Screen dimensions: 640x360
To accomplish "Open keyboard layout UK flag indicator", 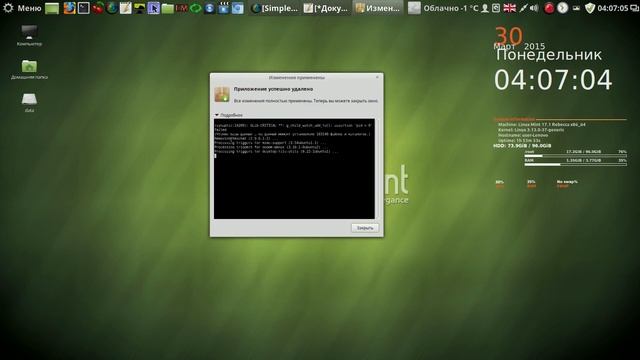I will [509, 8].
